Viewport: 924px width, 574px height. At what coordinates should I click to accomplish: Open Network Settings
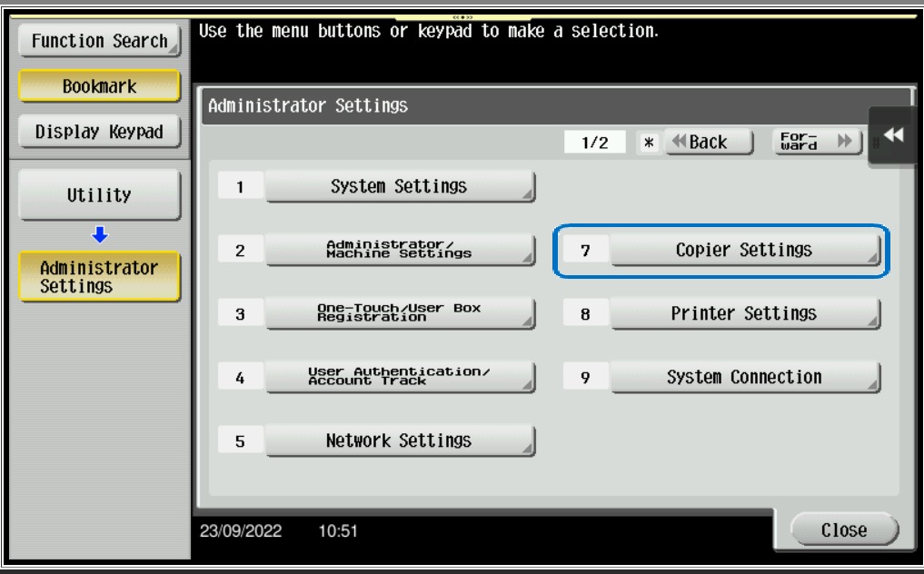point(398,441)
